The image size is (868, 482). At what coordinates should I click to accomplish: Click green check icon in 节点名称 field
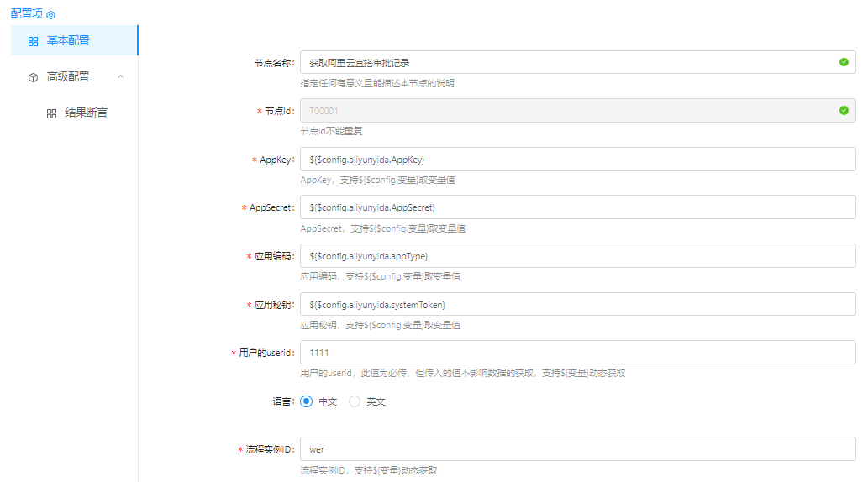(x=844, y=62)
